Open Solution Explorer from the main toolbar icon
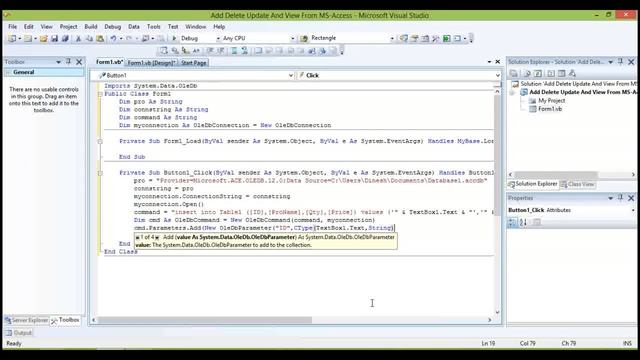The height and width of the screenshot is (360, 640). tap(404, 38)
